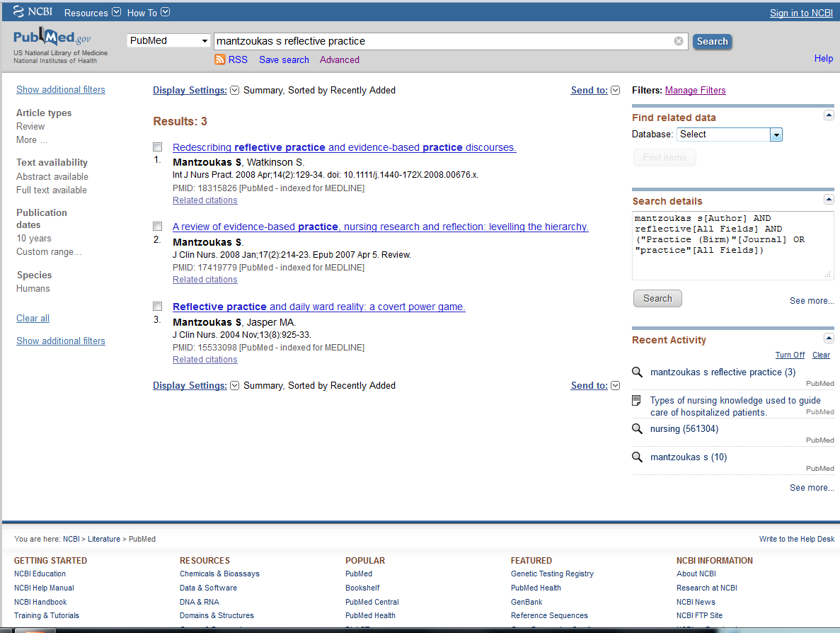Screen dimensions: 840x633
Task: Open the PubMed database selector
Action: pos(168,41)
